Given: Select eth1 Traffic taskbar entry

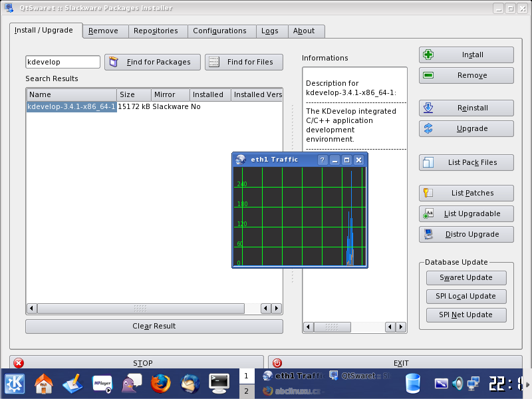Looking at the screenshot, I should (293, 376).
